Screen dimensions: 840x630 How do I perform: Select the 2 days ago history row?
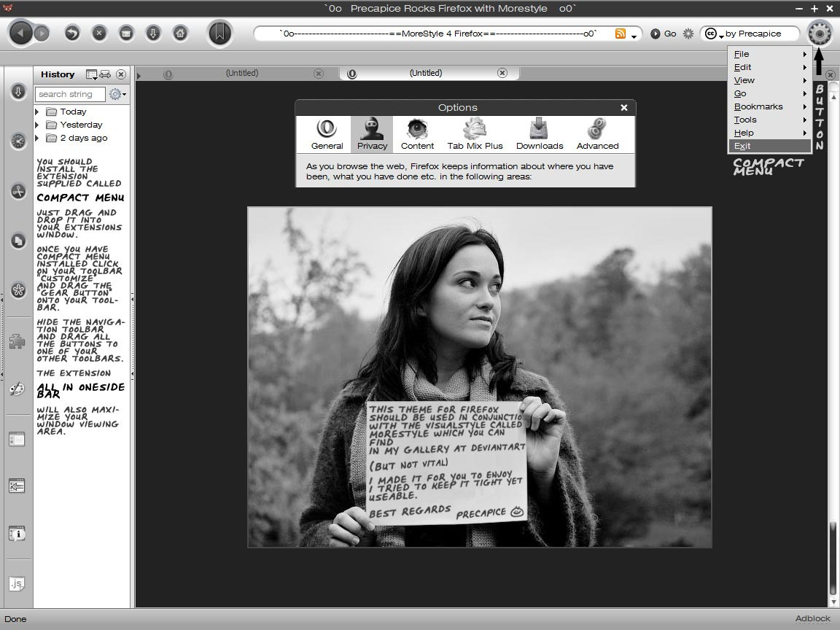click(x=82, y=138)
